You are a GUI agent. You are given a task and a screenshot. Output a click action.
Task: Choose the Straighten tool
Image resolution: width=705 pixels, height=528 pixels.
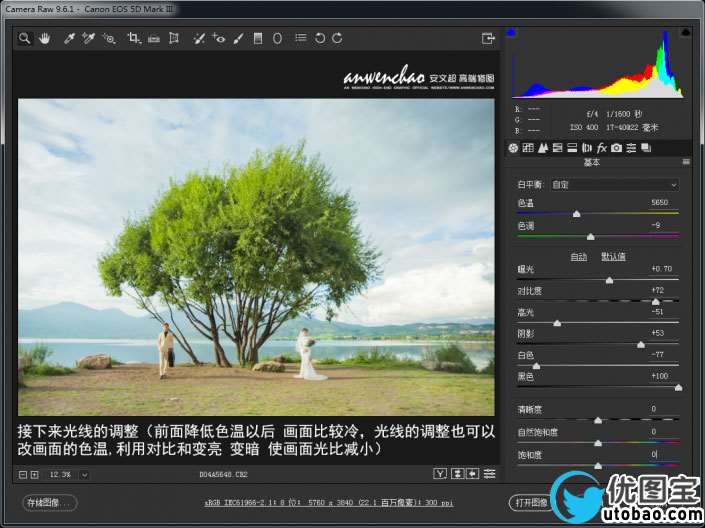pos(154,39)
